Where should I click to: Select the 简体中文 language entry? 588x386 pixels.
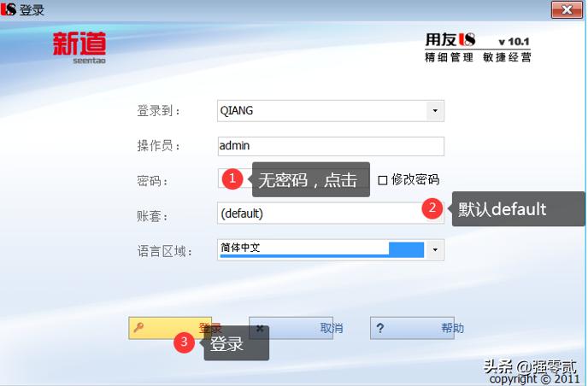click(240, 248)
